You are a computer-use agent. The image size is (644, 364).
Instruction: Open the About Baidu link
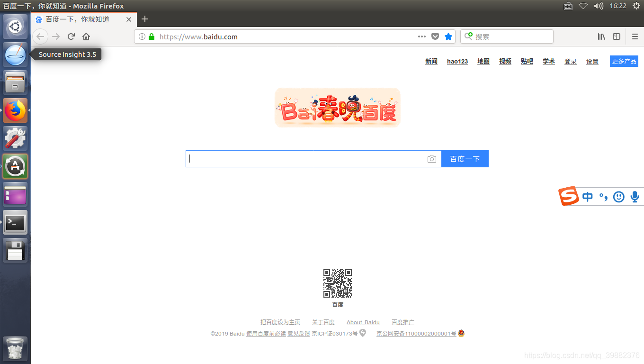(x=363, y=322)
